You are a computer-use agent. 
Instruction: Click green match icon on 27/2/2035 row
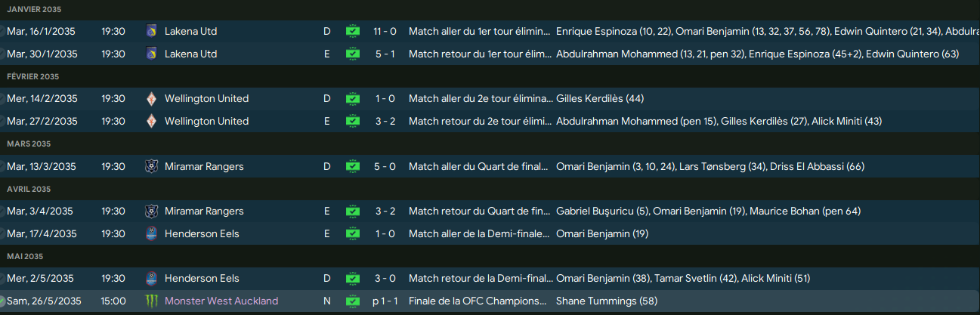(353, 121)
